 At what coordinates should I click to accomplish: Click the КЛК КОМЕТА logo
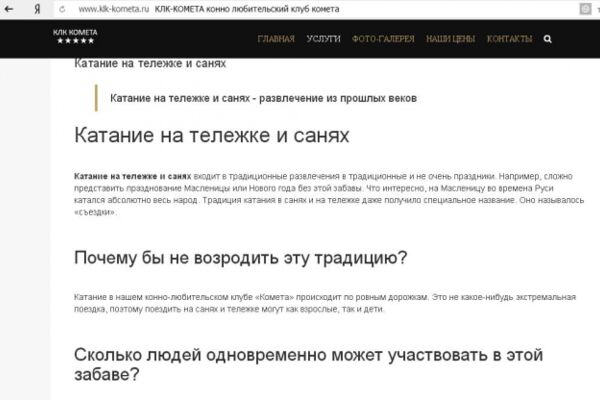click(x=75, y=36)
